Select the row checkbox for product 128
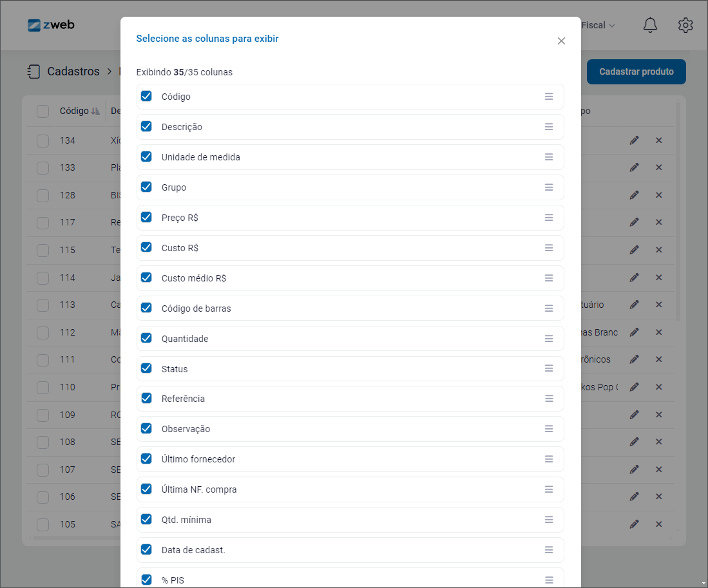Image resolution: width=708 pixels, height=588 pixels. 43,195
